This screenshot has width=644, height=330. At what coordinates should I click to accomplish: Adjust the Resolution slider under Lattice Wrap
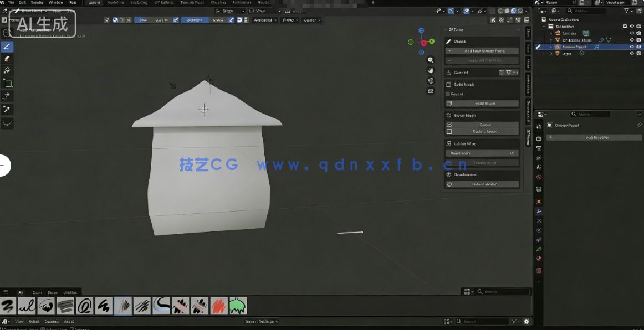click(482, 153)
